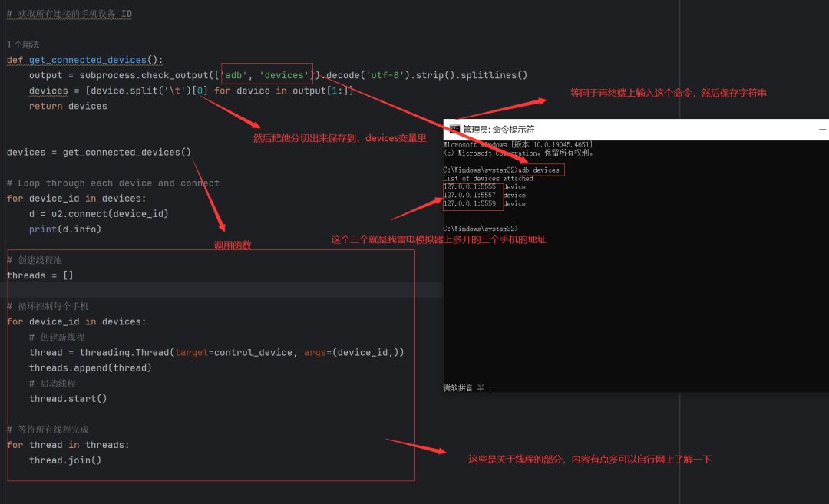Click the 创建新线程 comment
The image size is (829, 504).
(x=57, y=337)
